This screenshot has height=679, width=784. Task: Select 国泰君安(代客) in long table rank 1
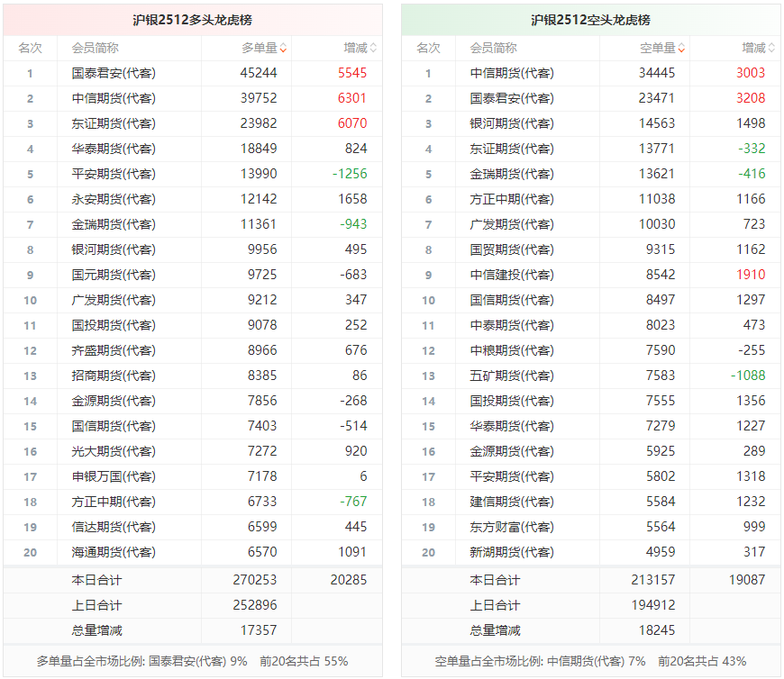tap(114, 73)
